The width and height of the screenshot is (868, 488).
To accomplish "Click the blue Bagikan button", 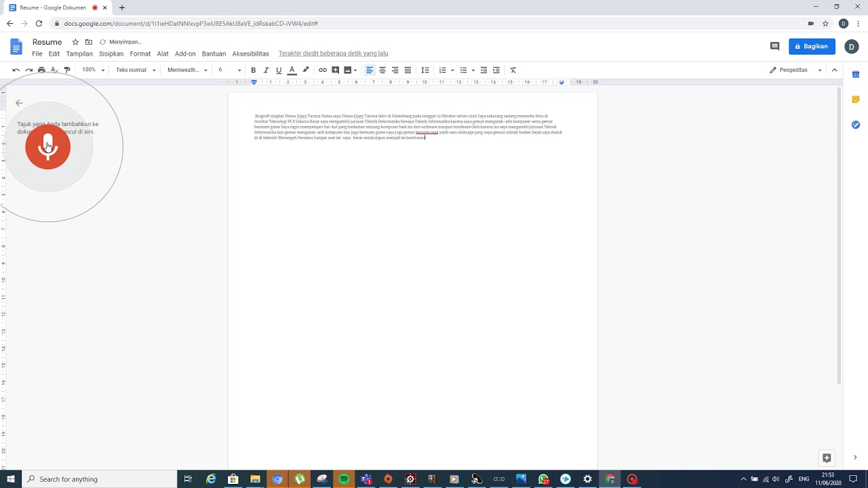I will pos(812,46).
